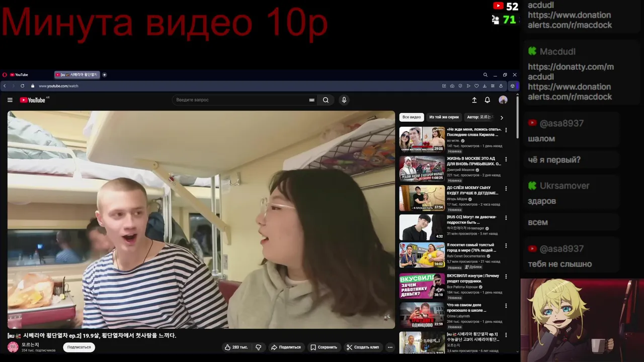Screen dimensions: 644x362
Task: Add page to bookmarks heart icon
Action: [476, 86]
